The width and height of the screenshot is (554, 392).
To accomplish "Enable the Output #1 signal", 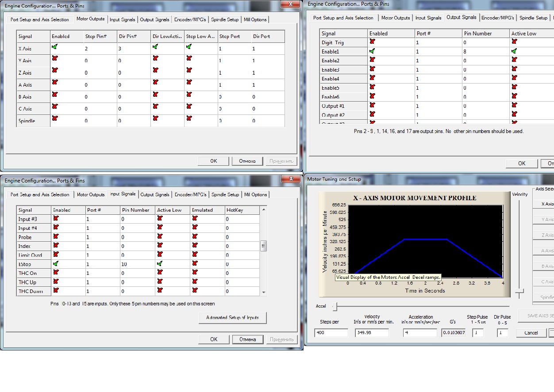I will pyautogui.click(x=372, y=105).
